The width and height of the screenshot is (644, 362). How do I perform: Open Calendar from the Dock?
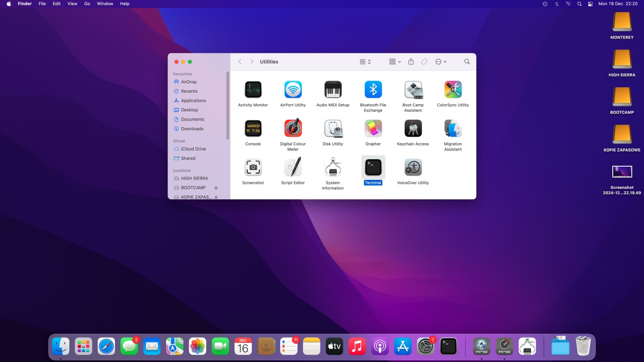coord(243,346)
